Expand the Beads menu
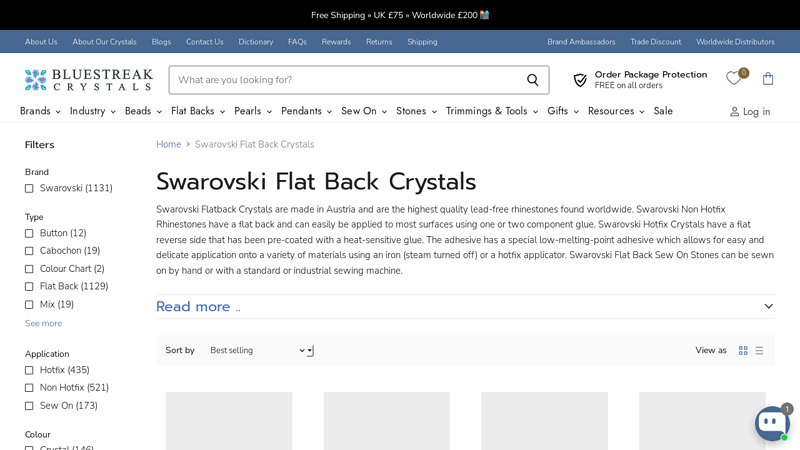Screen dimensions: 800x450 coord(143,111)
